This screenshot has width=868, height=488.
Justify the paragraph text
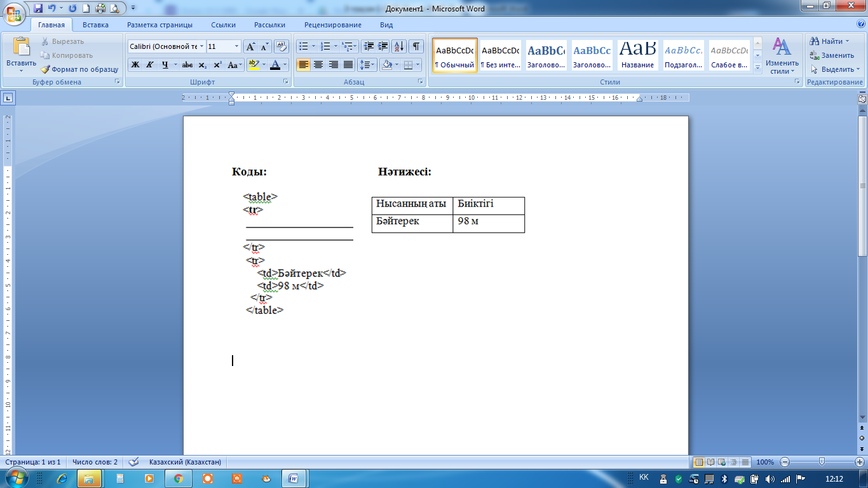coord(348,65)
